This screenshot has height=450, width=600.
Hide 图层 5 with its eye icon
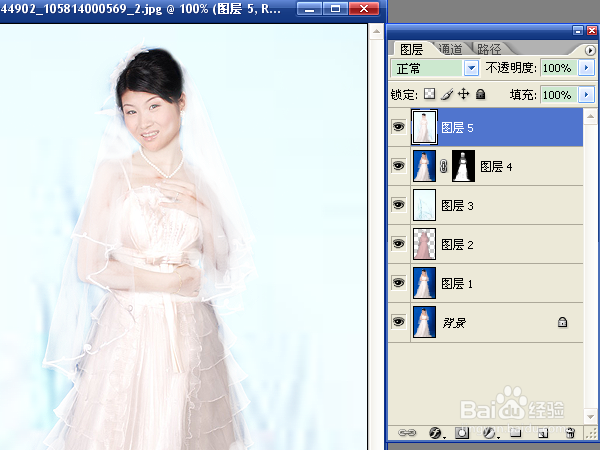coord(398,127)
